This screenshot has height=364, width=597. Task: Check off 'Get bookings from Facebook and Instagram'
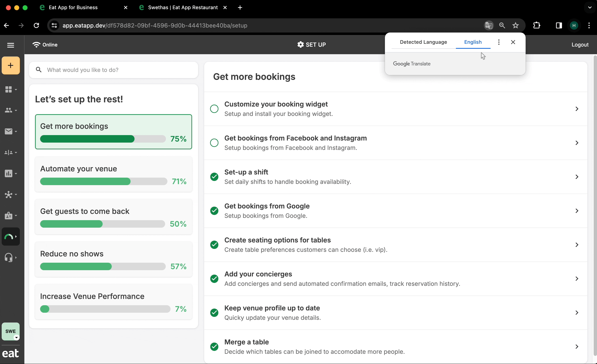[214, 143]
